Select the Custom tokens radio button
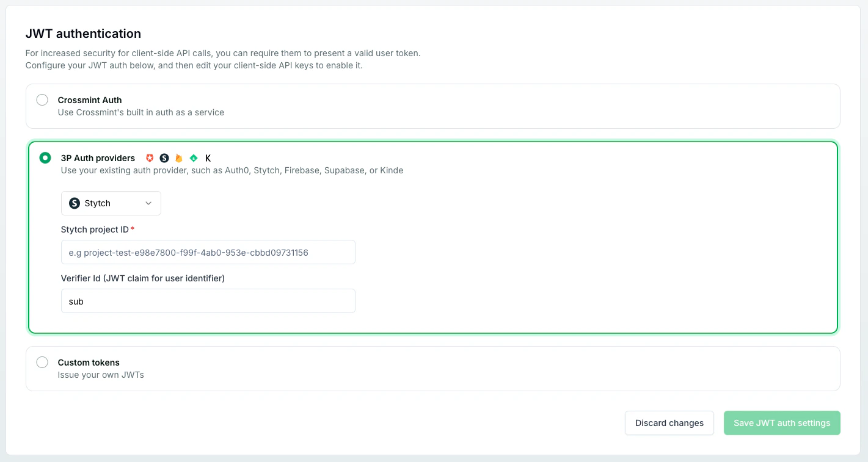The height and width of the screenshot is (462, 868). 42,362
